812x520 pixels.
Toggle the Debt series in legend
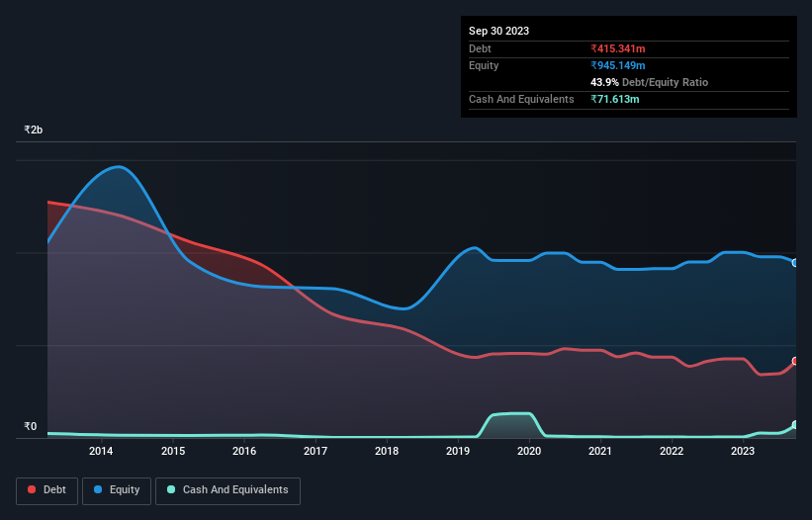pos(48,489)
